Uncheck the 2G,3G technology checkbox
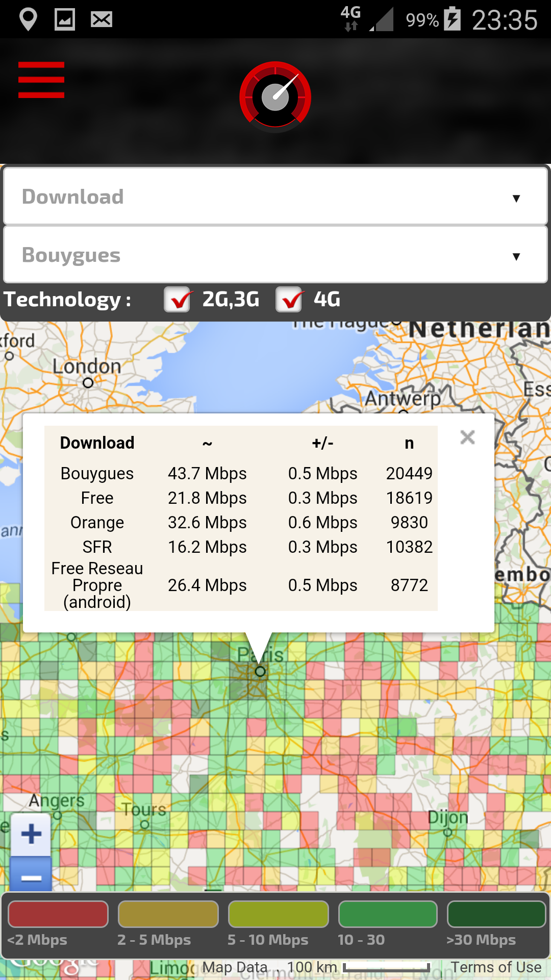Screen dimensions: 551x980 click(177, 300)
